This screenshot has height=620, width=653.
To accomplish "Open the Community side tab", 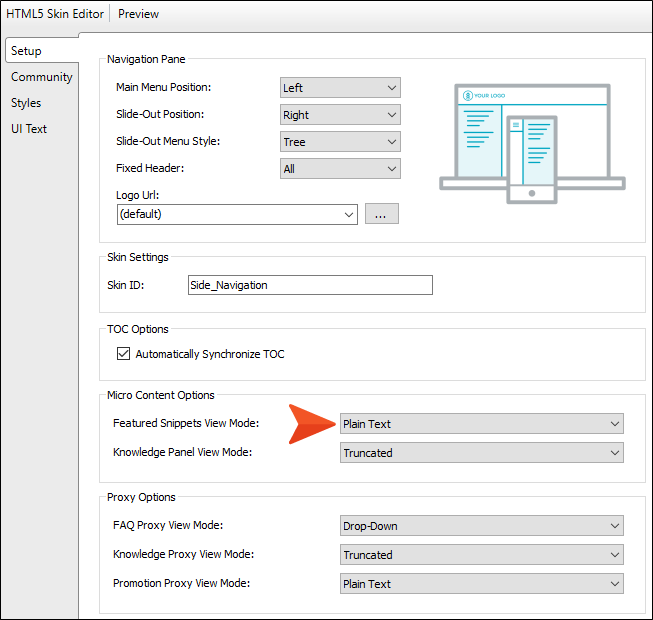I will [42, 77].
